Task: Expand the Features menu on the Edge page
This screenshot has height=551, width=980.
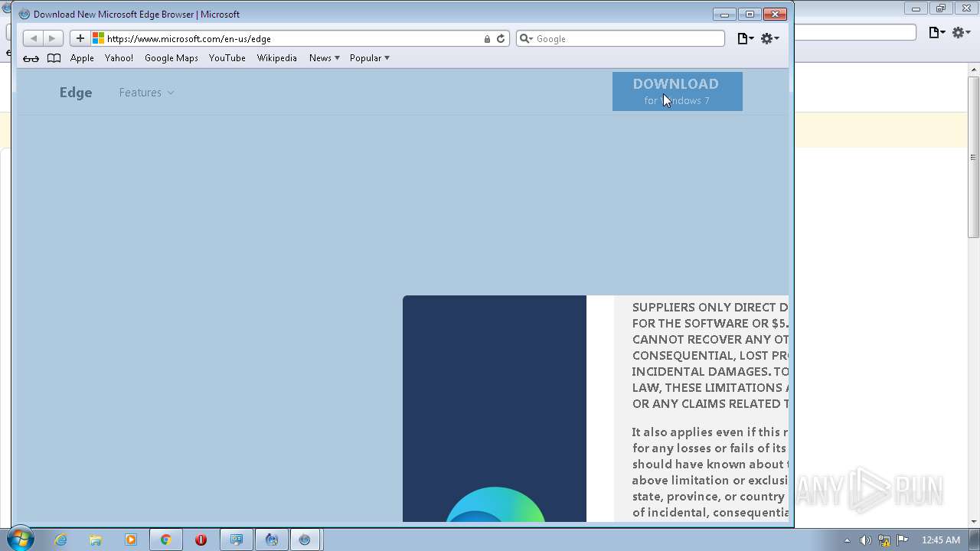Action: coord(146,93)
